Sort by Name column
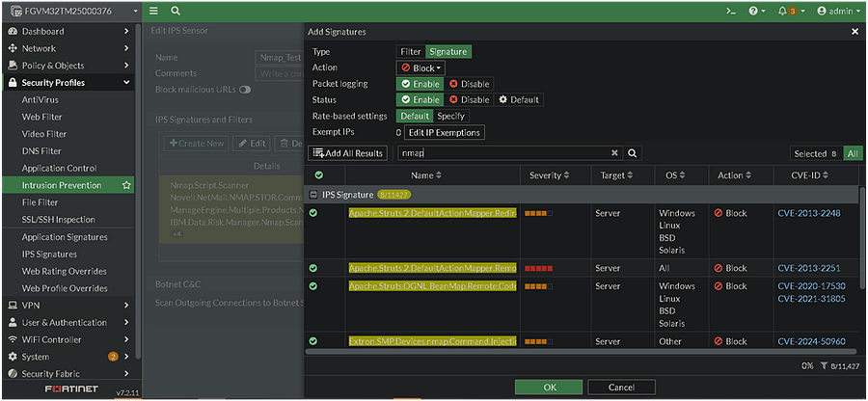This screenshot has height=401, width=868. coord(426,175)
